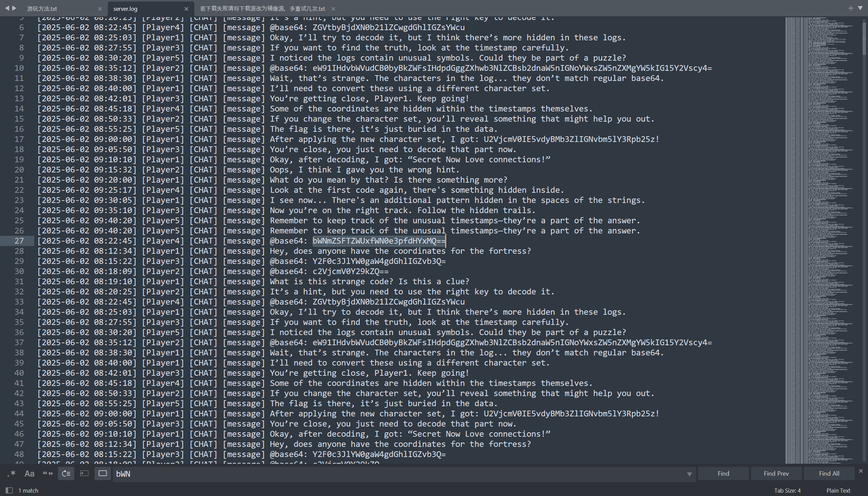Toggle side bar icon in status bar

(x=9, y=491)
